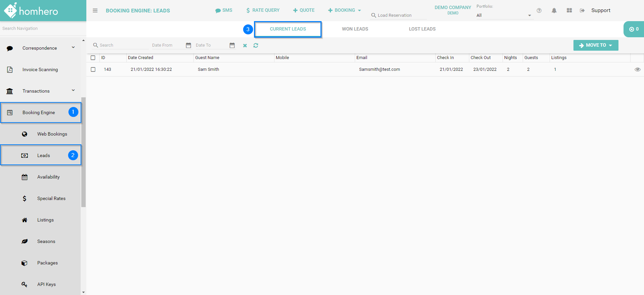Switch to the Won Leads tab
Screen dimensions: 644x295
coord(355,29)
